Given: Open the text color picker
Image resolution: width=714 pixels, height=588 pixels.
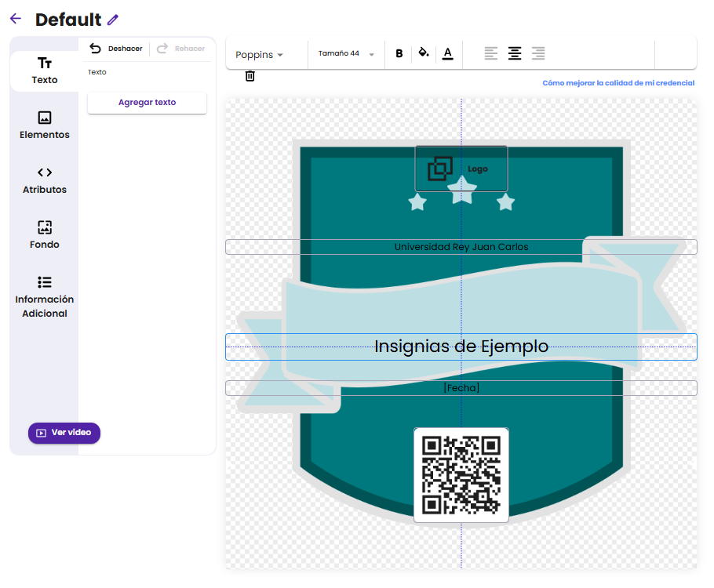Looking at the screenshot, I should [447, 54].
